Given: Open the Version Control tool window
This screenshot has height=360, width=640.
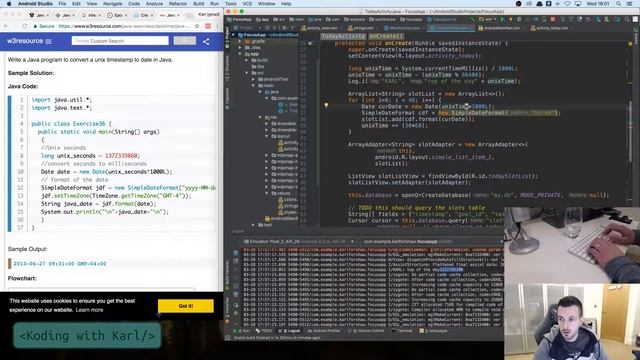Looking at the screenshot, I should point(367,331).
